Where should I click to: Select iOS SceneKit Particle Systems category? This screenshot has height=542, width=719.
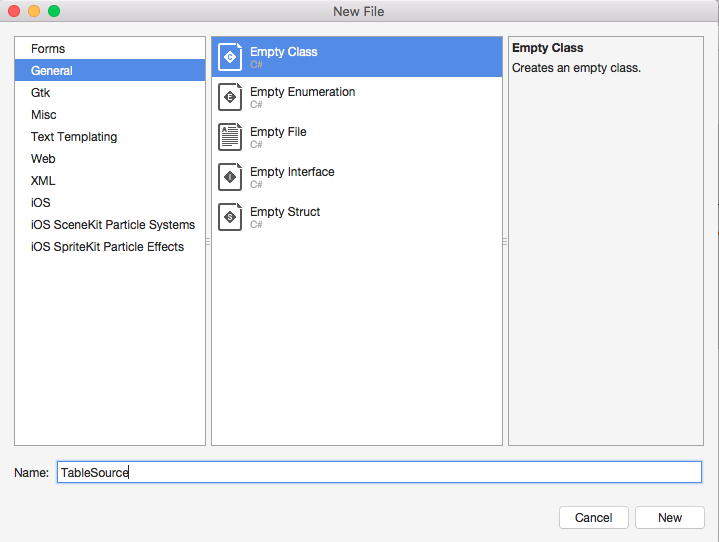click(x=113, y=225)
